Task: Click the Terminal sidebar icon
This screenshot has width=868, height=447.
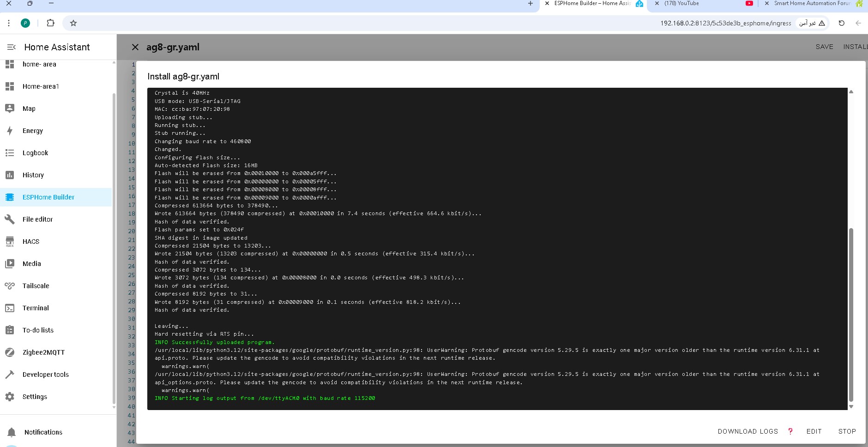Action: [x=10, y=308]
